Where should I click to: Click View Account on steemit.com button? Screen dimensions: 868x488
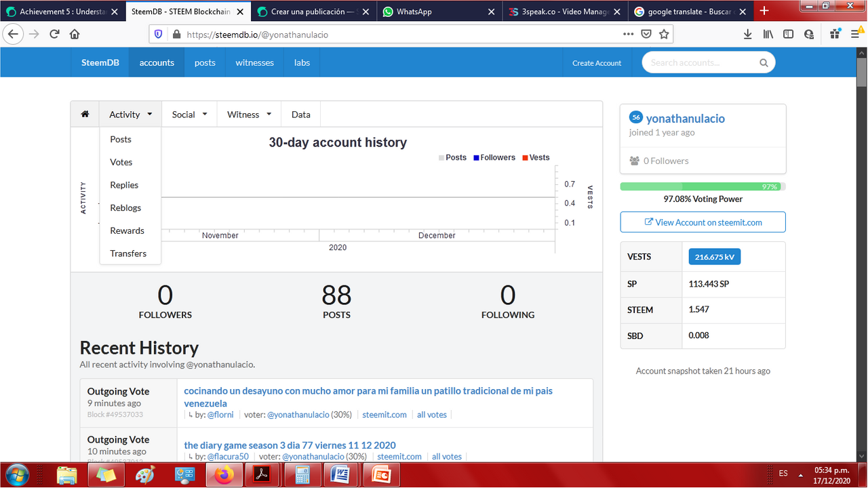703,222
